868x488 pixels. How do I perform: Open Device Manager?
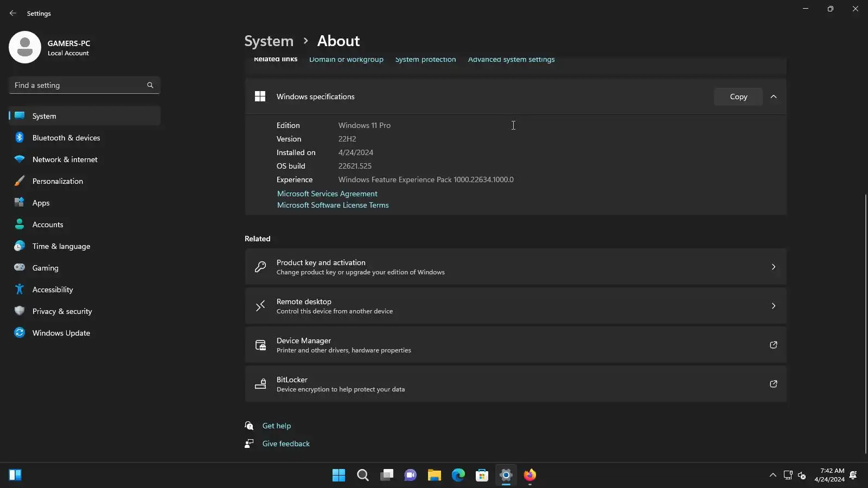pos(516,345)
